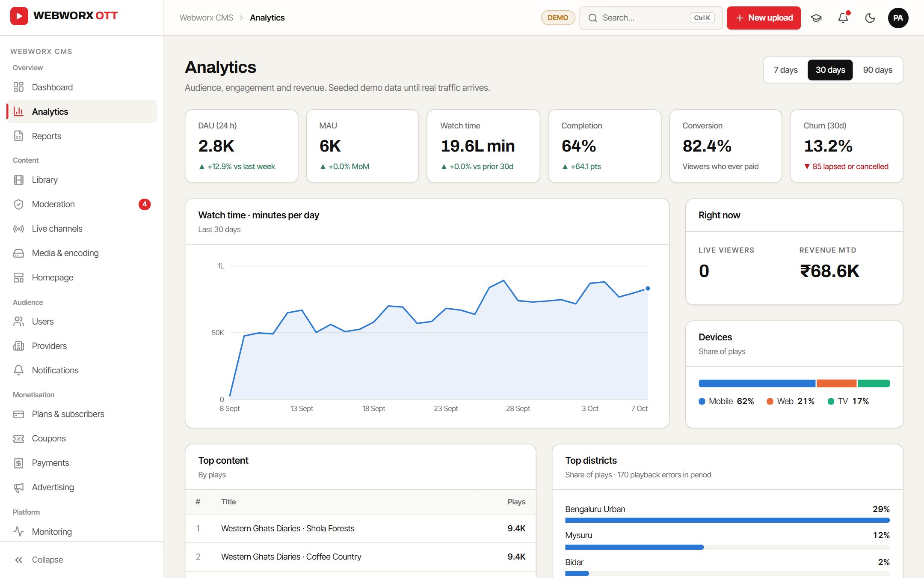This screenshot has width=924, height=578.
Task: Select Western Ghats Diaries · Coffee Country row
Action: pos(361,557)
